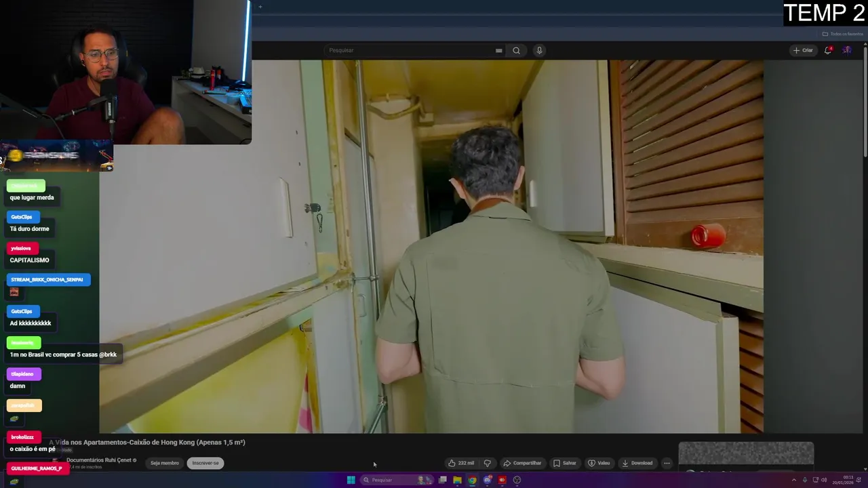This screenshot has width=868, height=488.
Task: Open the Windows Start menu
Action: click(351, 480)
